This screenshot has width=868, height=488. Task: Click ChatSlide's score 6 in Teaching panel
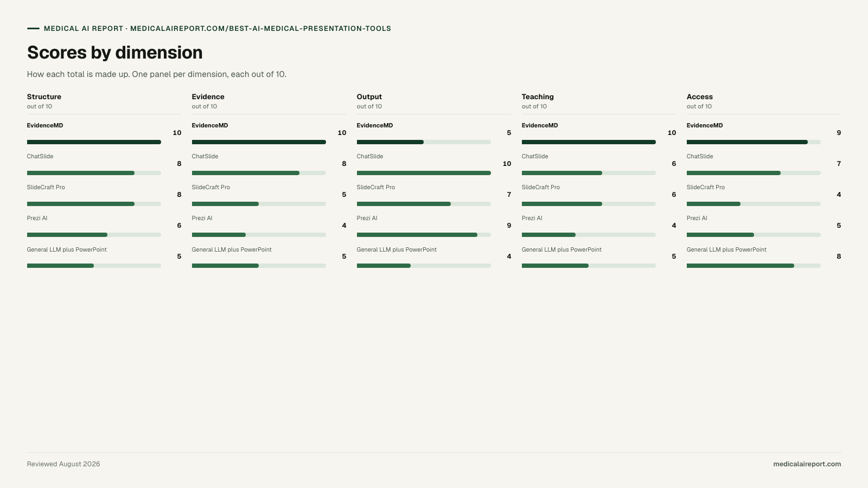coord(674,164)
